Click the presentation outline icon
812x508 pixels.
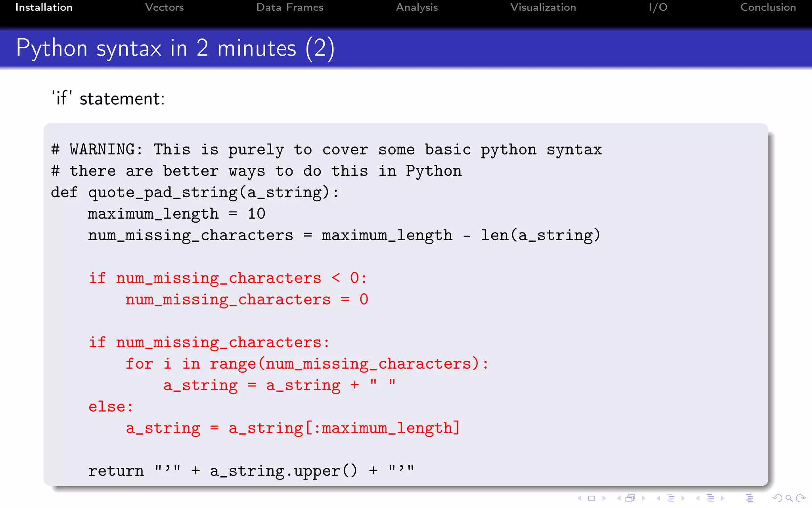pos(749,498)
